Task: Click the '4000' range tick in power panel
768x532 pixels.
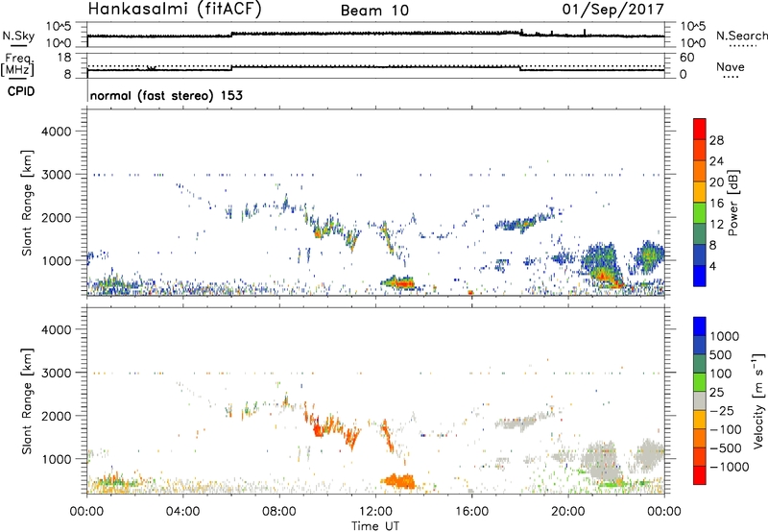Action: 56,132
